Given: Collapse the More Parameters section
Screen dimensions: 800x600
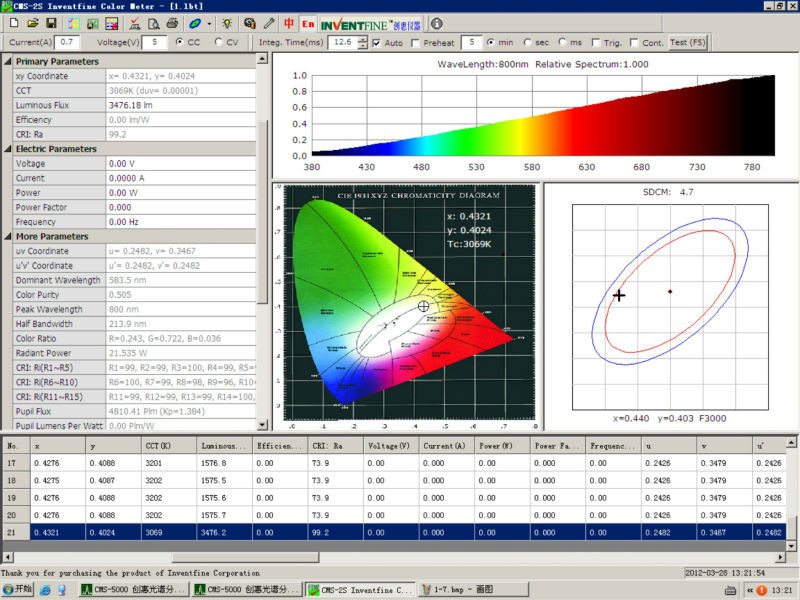Looking at the screenshot, I should pos(8,237).
